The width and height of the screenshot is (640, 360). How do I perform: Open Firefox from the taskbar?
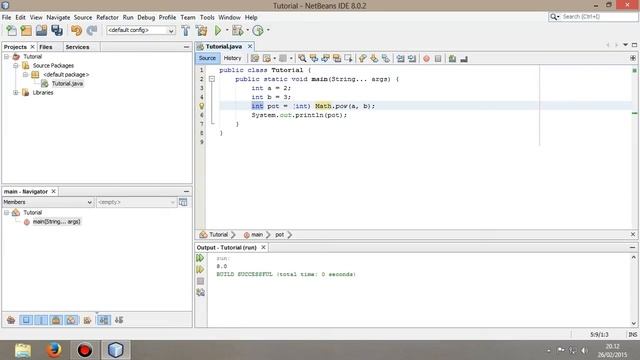click(53, 350)
